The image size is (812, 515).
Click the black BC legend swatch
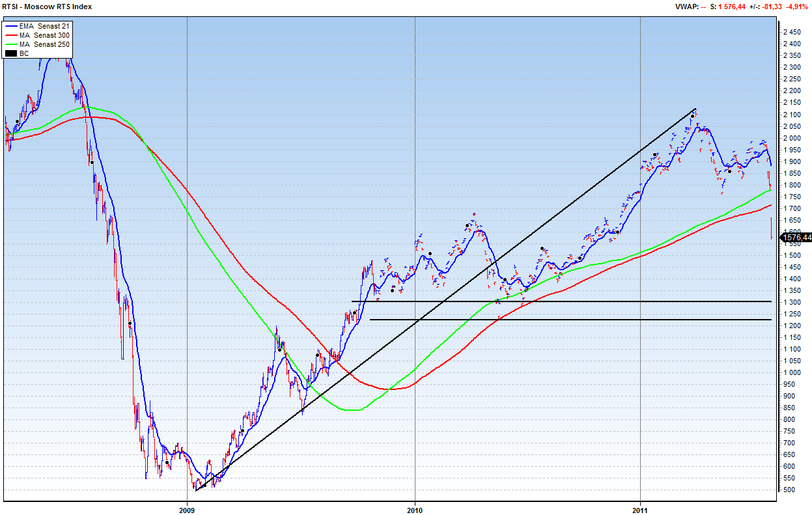10,53
